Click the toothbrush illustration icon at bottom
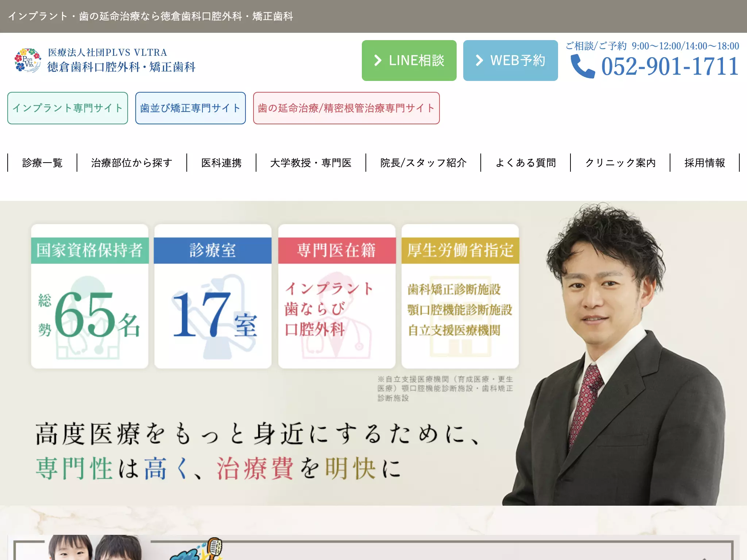The height and width of the screenshot is (560, 747). [x=197, y=549]
